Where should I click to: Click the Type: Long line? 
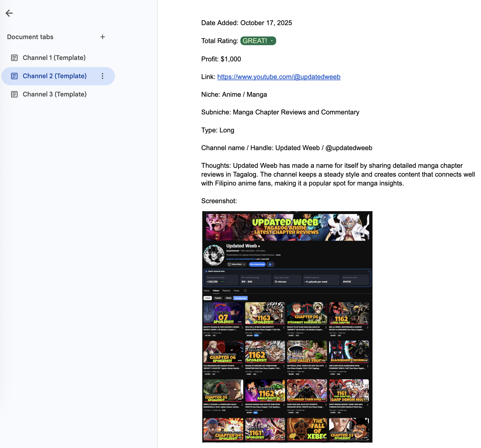[x=218, y=130]
